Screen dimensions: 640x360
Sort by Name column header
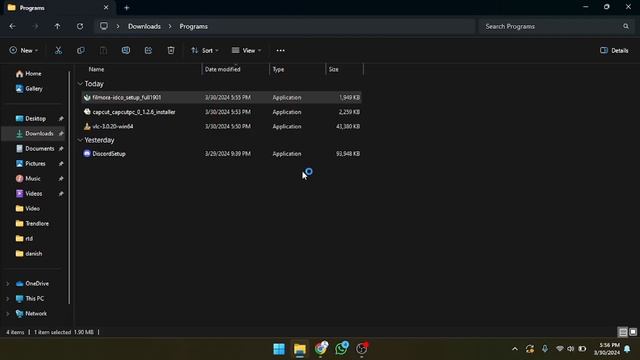pos(96,69)
